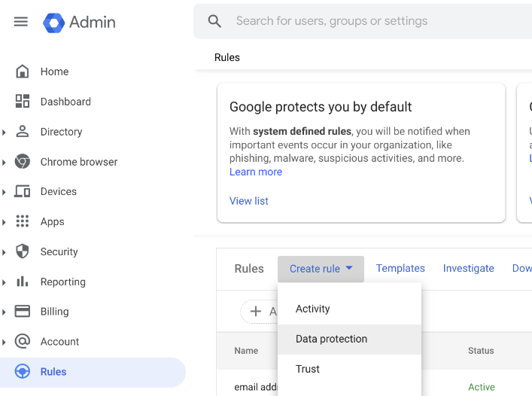Screen dimensions: 532x396
Task: Open the hamburger main menu
Action: [21, 22]
